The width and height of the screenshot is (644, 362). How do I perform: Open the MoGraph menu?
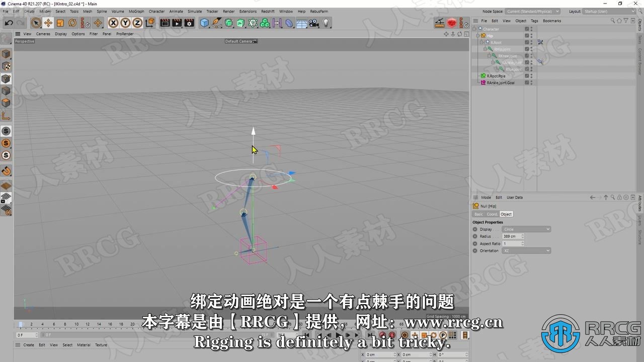[136, 11]
